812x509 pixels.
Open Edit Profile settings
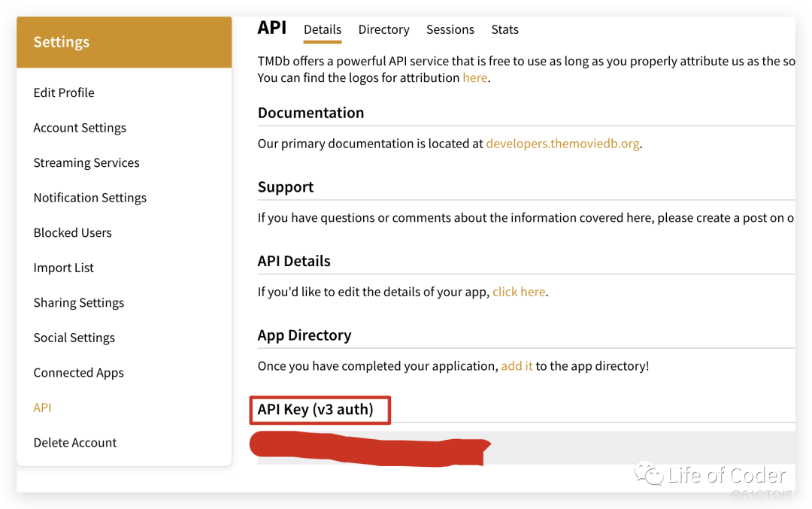(64, 92)
